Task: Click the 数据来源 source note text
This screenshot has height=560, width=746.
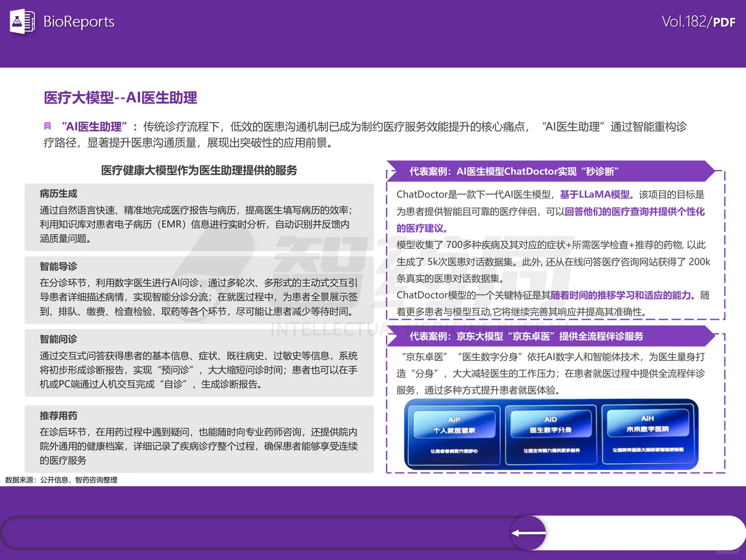Action: click(61, 480)
